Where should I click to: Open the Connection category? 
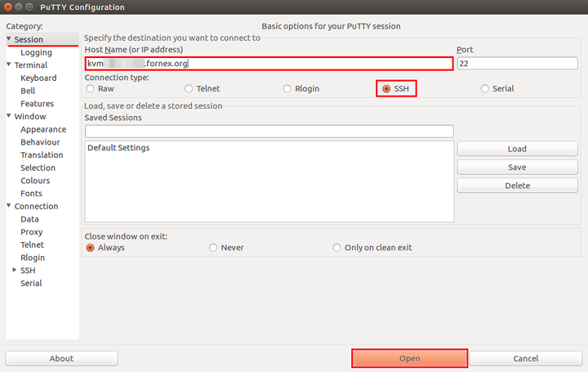click(x=36, y=207)
